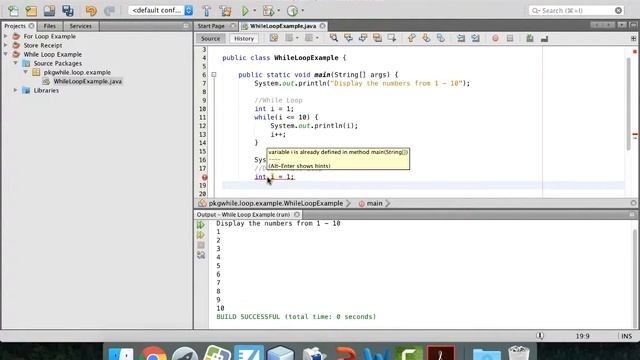Screen dimensions: 640x360
Task: Open the Start Page tab
Action: (211, 26)
